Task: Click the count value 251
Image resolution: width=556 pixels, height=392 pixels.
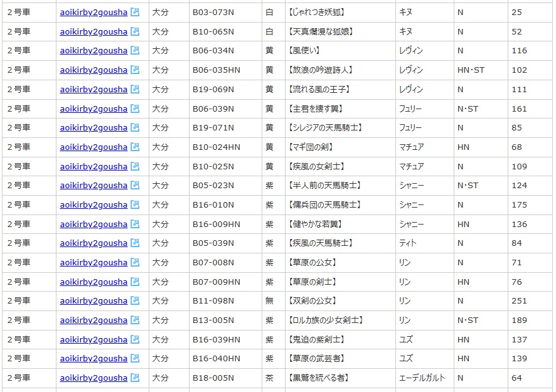Action: 519,301
